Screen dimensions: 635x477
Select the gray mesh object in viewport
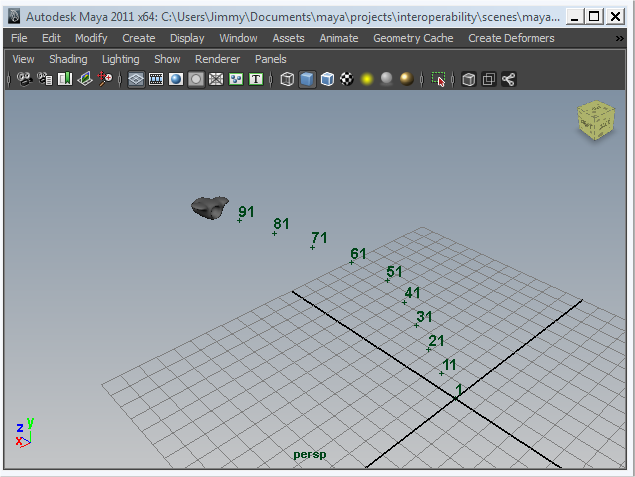[x=210, y=208]
